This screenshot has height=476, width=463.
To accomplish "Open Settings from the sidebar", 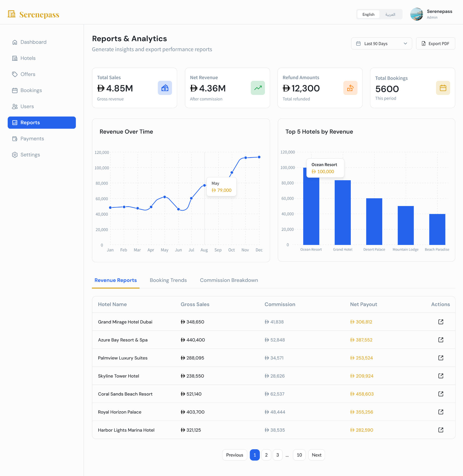I will [x=42, y=155].
